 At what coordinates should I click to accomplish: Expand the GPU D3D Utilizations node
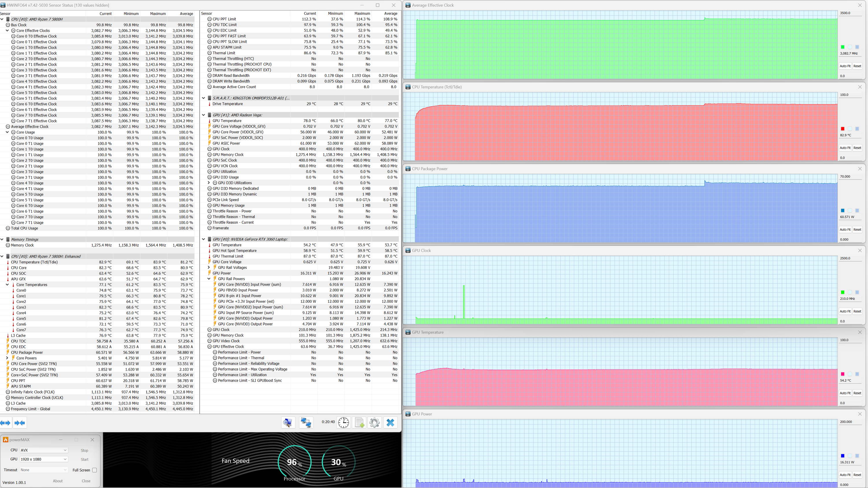209,183
